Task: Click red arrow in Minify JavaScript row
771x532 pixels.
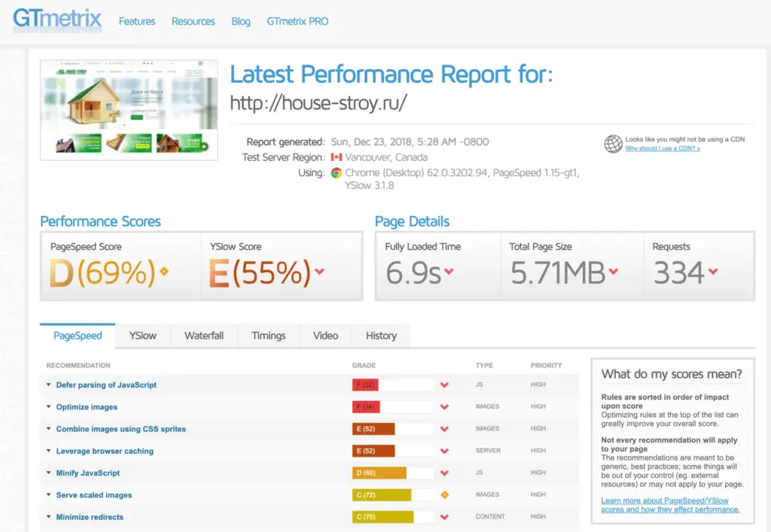Action: click(x=444, y=473)
